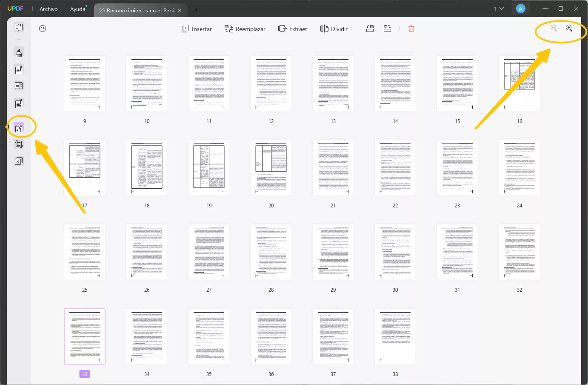This screenshot has width=588, height=385.
Task: Expand the window count dropdown showing 1
Action: [x=499, y=9]
